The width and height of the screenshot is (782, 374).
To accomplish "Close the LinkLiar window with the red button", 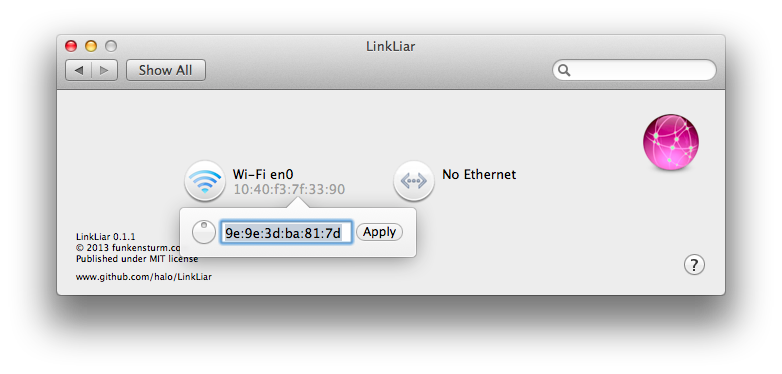I will (x=71, y=46).
